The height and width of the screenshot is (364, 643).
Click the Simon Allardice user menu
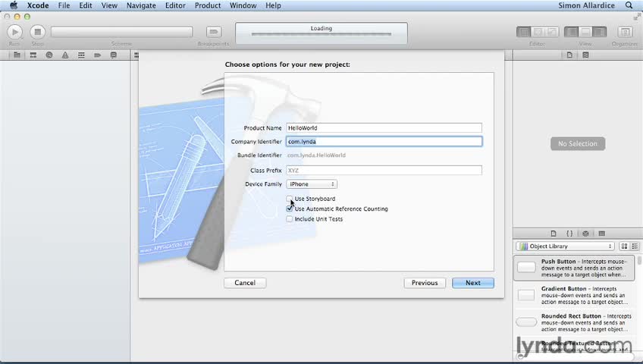click(x=586, y=5)
